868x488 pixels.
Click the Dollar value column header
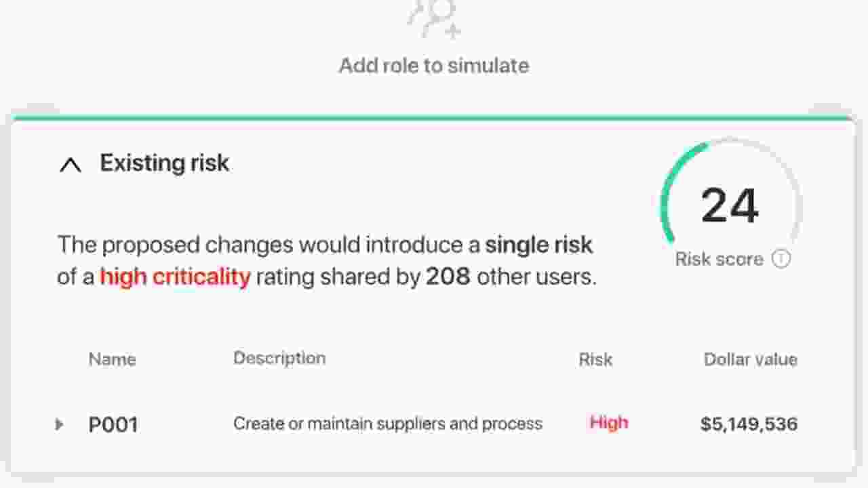click(x=750, y=359)
